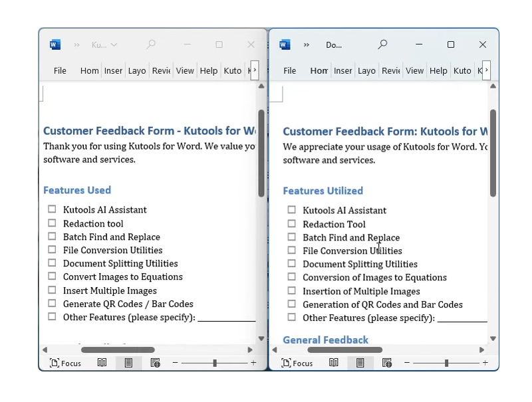Zoom in with plus in right window

coord(485,363)
